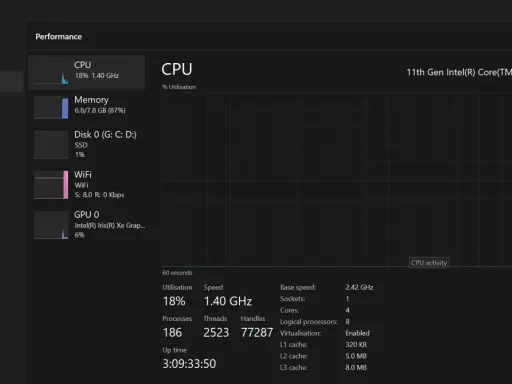Click the CPU utilisation graph area

point(337,180)
